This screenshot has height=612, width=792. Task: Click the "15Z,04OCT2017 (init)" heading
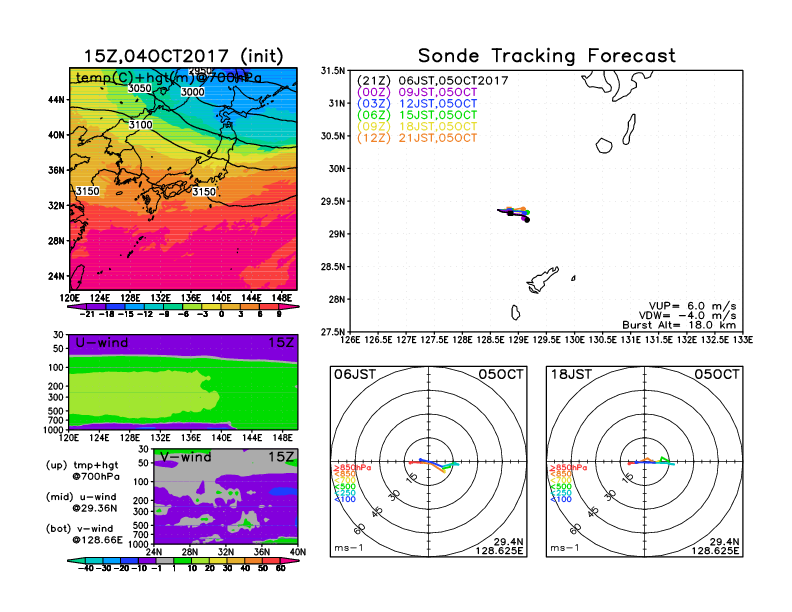click(183, 56)
